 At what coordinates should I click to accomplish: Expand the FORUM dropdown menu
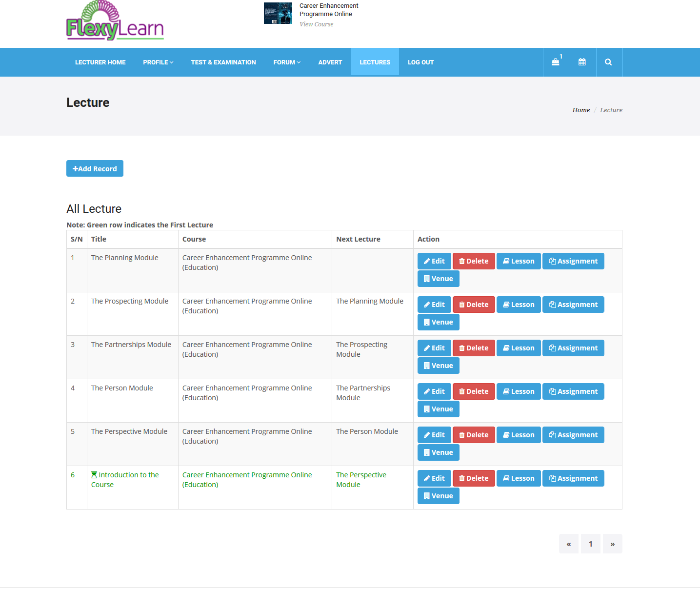coord(287,62)
